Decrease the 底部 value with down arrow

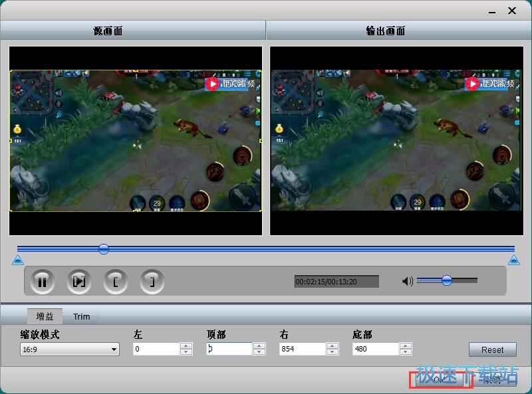[x=406, y=352]
